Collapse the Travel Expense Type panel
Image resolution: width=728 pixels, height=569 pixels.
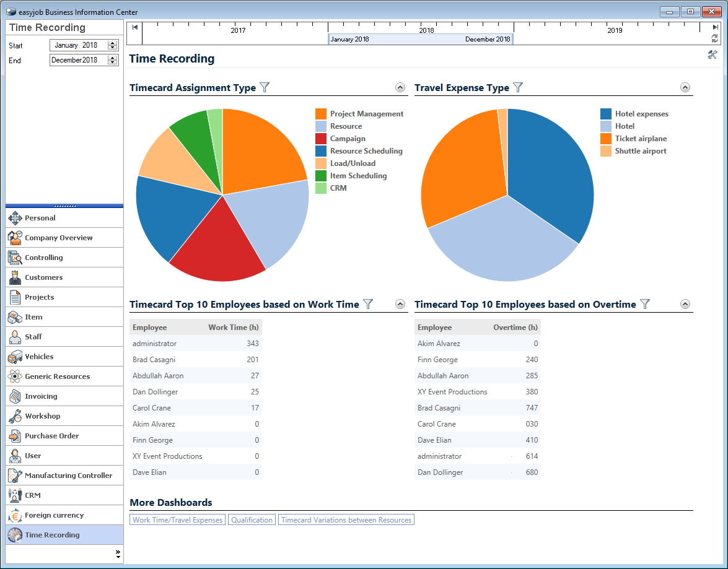point(685,87)
